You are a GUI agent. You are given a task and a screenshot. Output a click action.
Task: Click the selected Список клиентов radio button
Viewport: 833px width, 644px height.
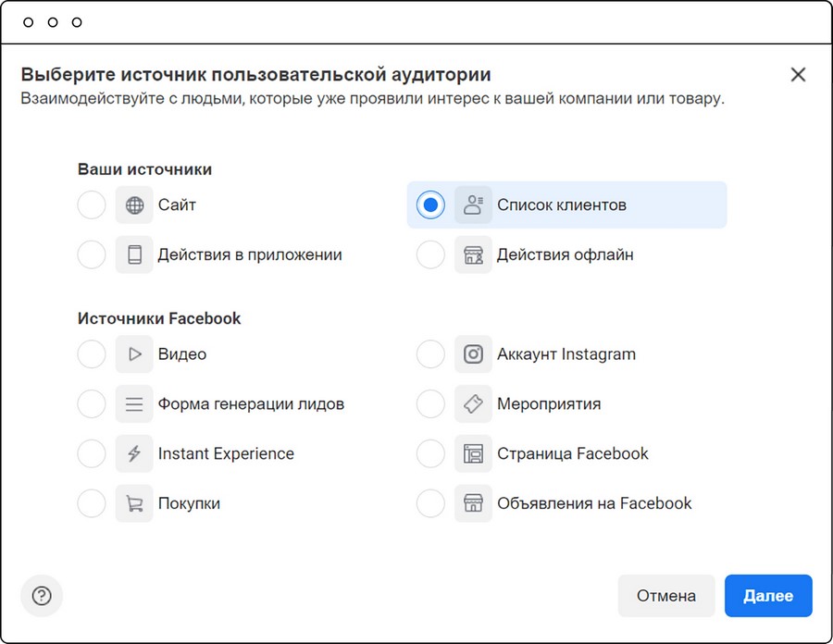click(x=430, y=204)
